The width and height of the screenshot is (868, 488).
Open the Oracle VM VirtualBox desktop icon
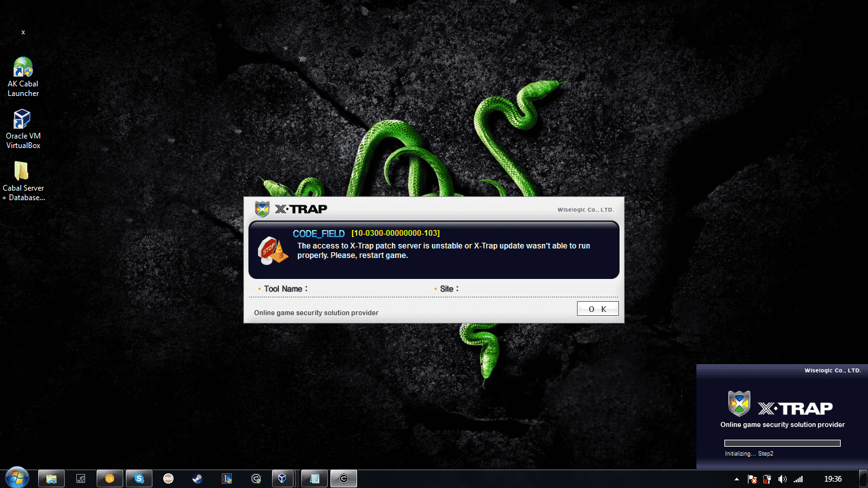pos(23,129)
